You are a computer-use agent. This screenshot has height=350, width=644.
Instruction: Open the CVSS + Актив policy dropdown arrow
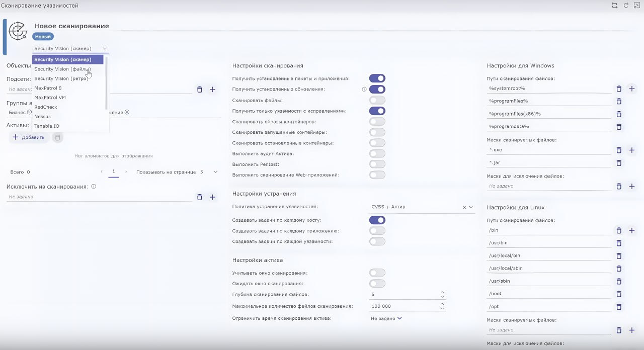[x=471, y=207]
